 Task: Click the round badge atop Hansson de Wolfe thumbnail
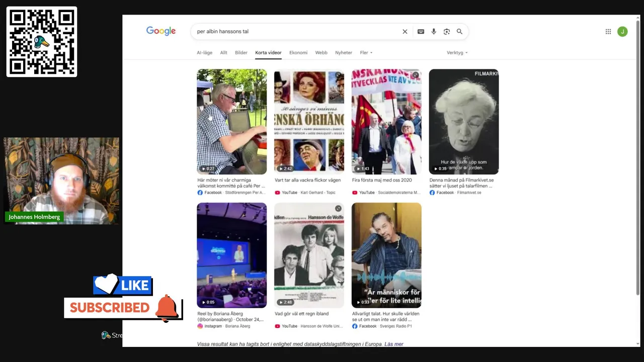pos(338,209)
